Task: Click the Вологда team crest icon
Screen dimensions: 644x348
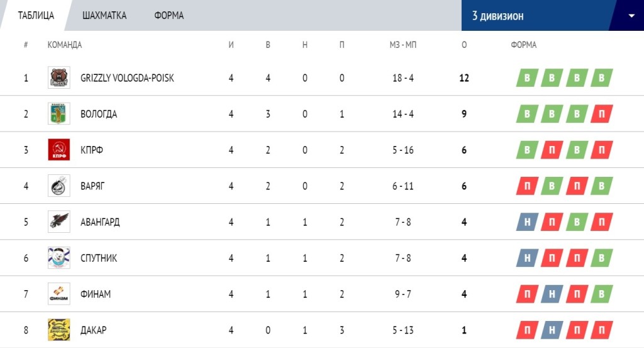Action: (x=58, y=113)
